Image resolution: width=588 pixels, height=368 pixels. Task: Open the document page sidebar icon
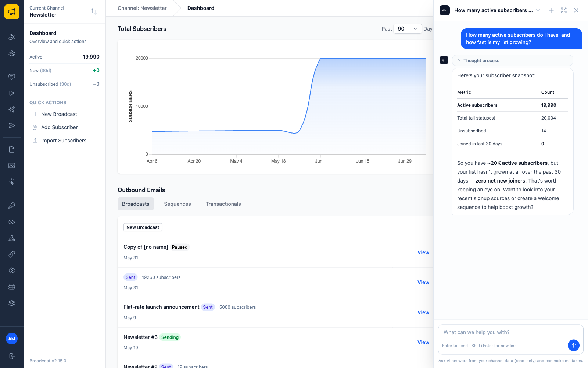tap(12, 149)
